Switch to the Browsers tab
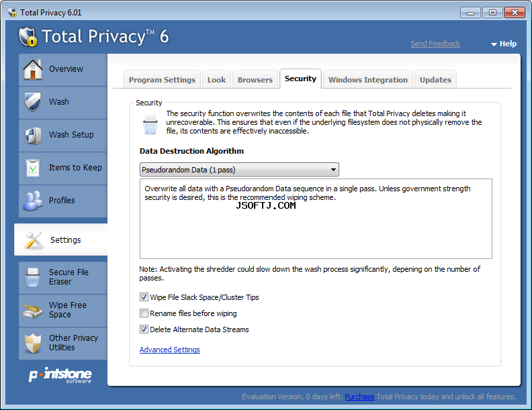This screenshot has height=410, width=532. coord(255,80)
